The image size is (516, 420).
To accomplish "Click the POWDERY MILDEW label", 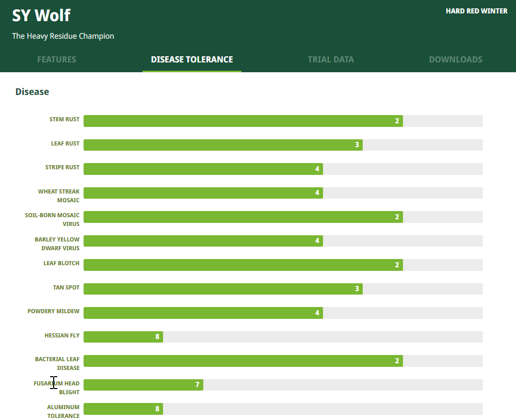I will tap(53, 311).
